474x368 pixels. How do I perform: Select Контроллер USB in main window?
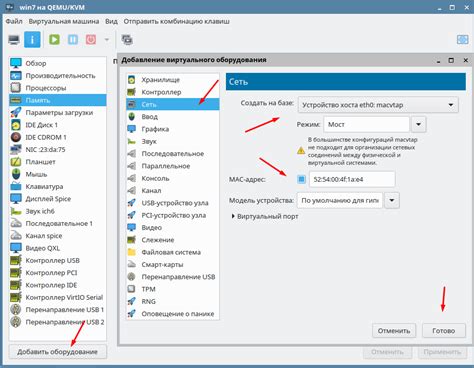58,261
